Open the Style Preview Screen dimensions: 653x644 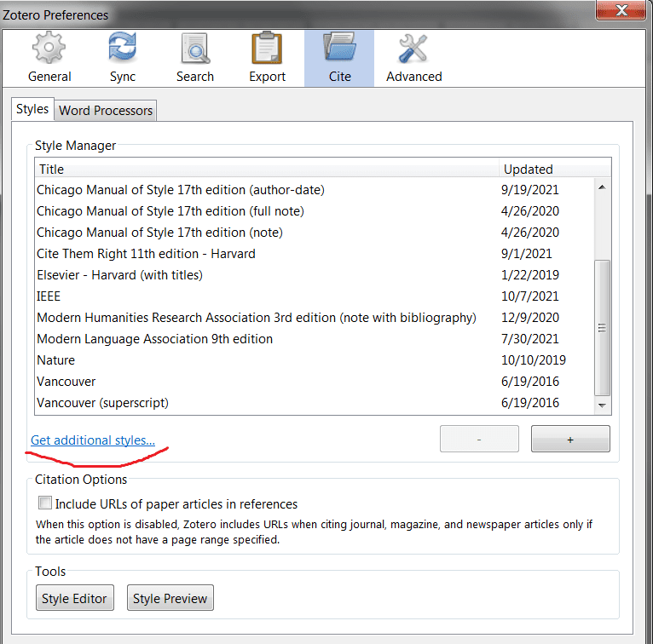click(x=170, y=599)
